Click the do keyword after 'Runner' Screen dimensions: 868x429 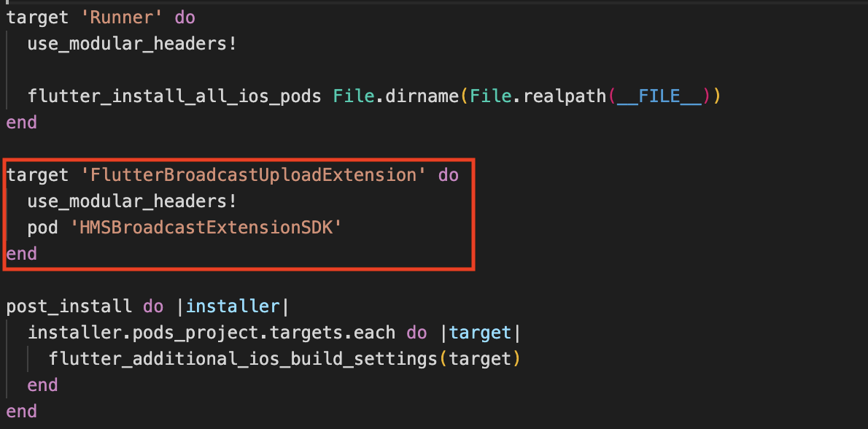(185, 17)
